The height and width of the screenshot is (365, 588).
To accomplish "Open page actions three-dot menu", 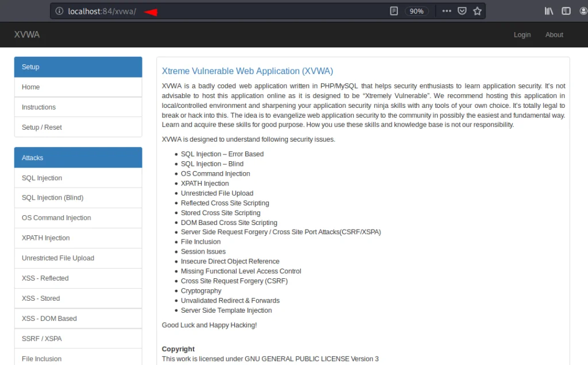I will click(446, 11).
